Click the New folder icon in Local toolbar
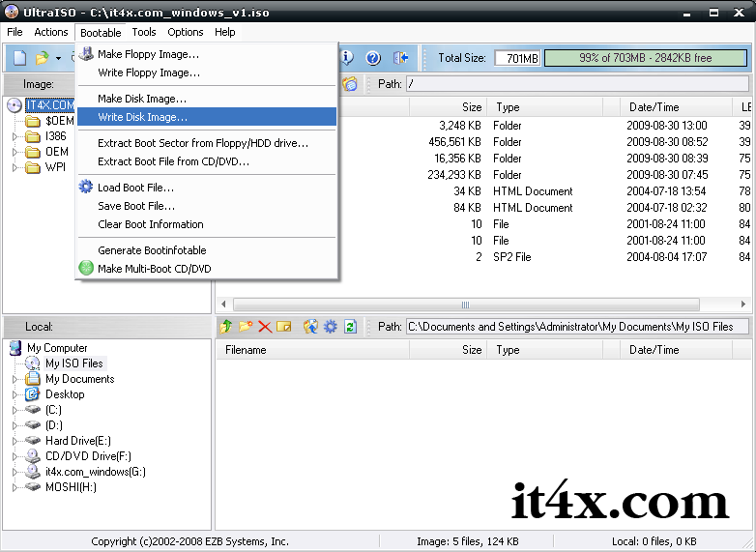Image resolution: width=756 pixels, height=552 pixels. 246,327
